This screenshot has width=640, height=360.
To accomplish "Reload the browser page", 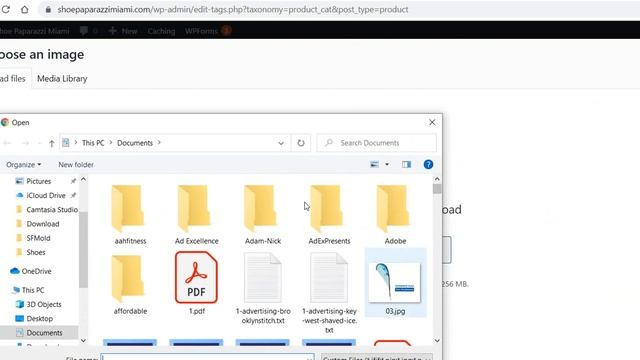I will [x=6, y=9].
